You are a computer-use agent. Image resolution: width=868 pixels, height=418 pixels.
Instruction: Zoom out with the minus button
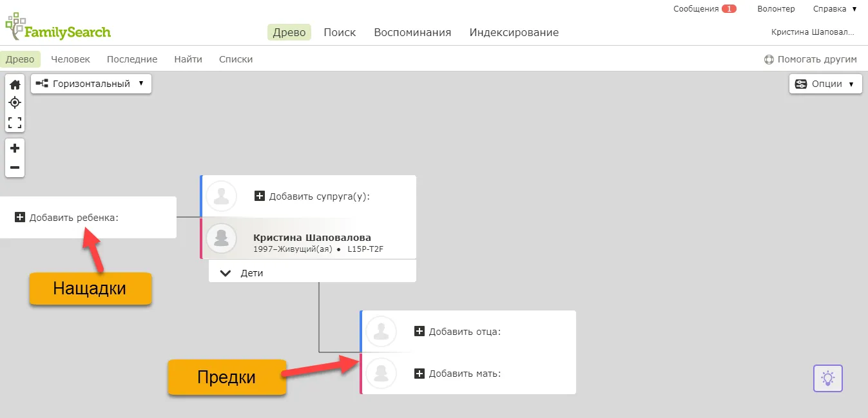(15, 167)
